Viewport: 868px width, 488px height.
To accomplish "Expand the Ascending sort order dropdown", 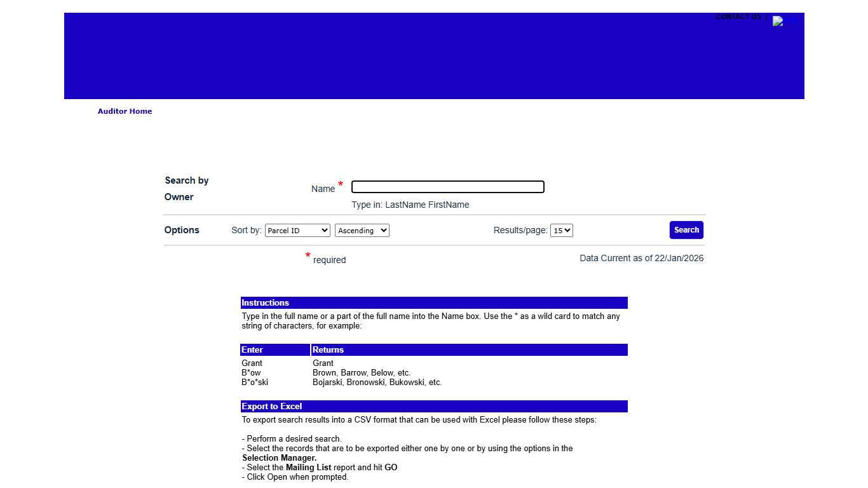I will (x=362, y=231).
